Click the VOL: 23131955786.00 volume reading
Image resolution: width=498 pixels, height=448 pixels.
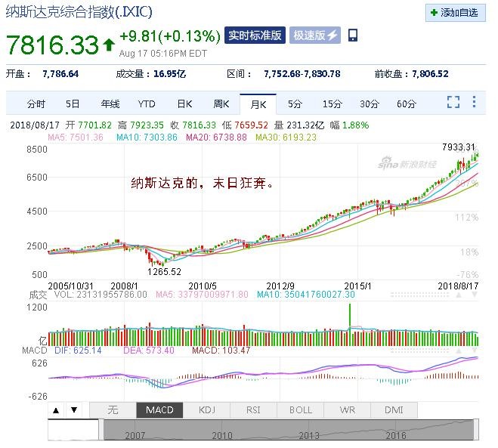[x=101, y=295]
